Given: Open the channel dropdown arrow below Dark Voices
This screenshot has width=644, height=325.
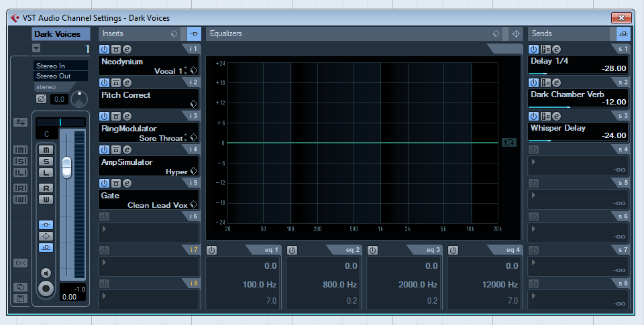Looking at the screenshot, I should (x=36, y=48).
